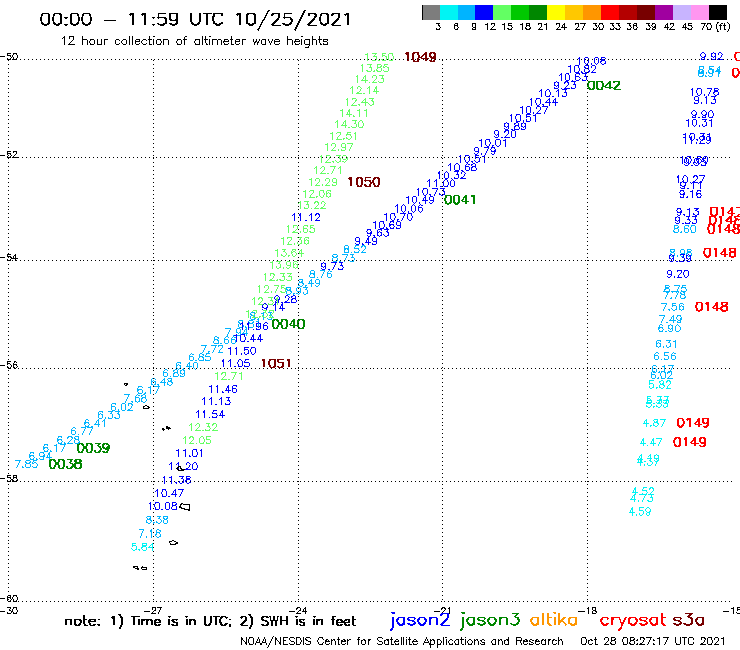This screenshot has width=740, height=650.
Task: Click the altika satellite label
Action: tap(553, 620)
